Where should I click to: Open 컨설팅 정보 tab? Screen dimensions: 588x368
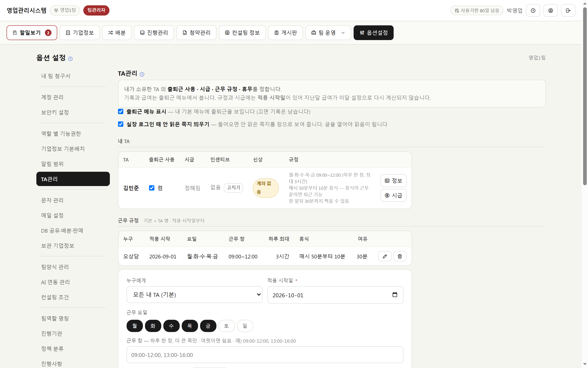[x=242, y=33]
